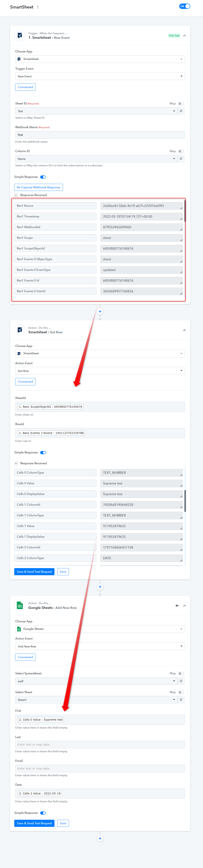Toggle the workflow ON switch
Image resolution: width=203 pixels, height=868 pixels.
(185, 6)
